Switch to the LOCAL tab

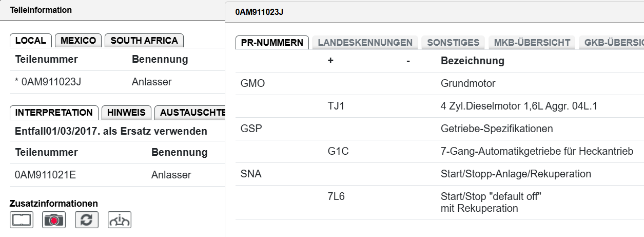click(31, 41)
